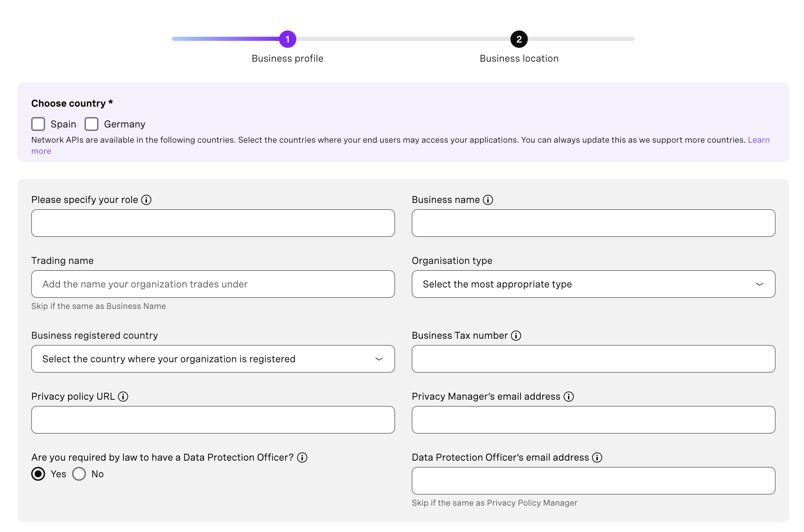
Task: Open the Organisation type dropdown
Action: 593,284
